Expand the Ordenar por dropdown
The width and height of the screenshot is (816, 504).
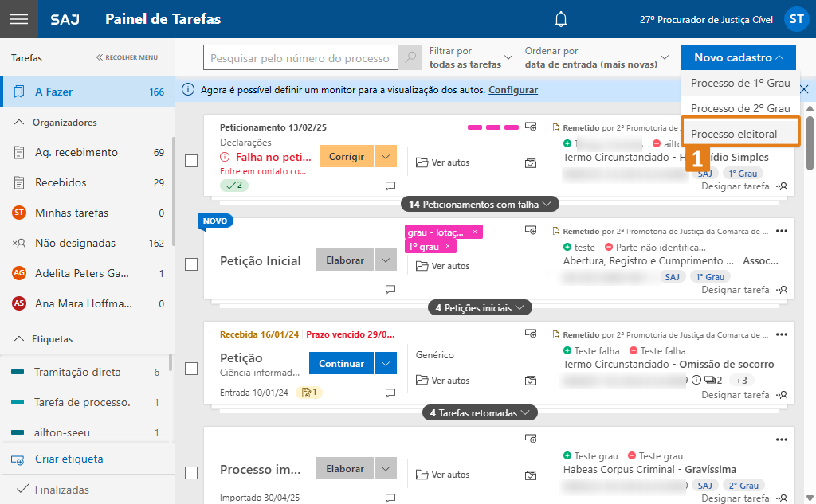coord(597,57)
